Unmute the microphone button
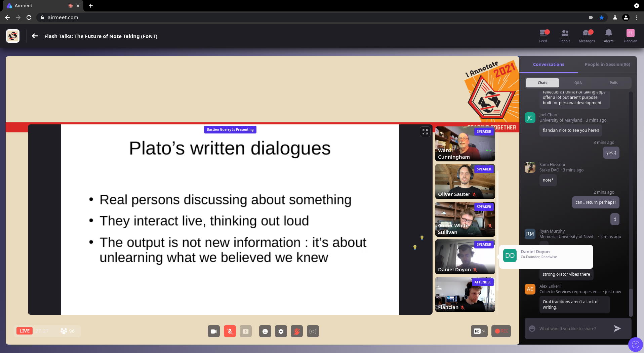 click(230, 331)
